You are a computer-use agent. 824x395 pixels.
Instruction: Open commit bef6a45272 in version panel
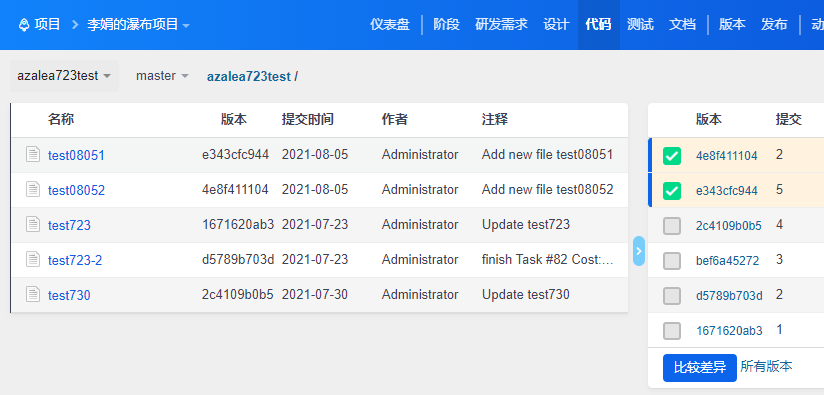pyautogui.click(x=728, y=261)
